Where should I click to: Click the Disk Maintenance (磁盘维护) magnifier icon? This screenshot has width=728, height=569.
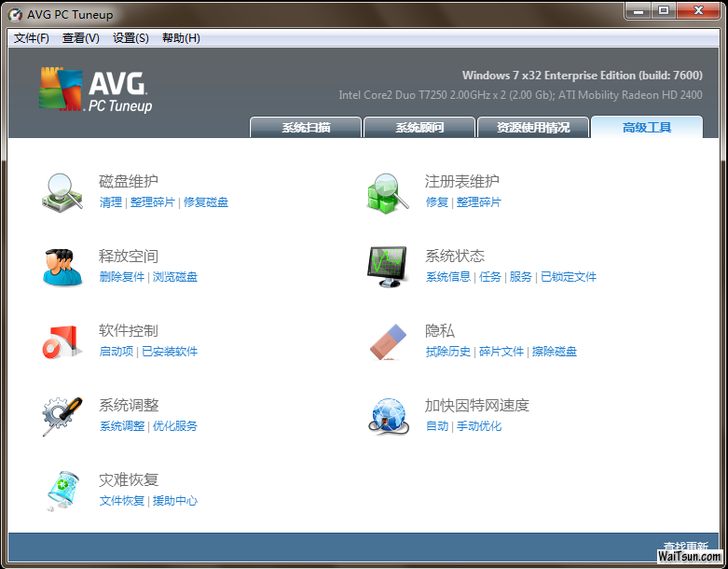[x=62, y=191]
